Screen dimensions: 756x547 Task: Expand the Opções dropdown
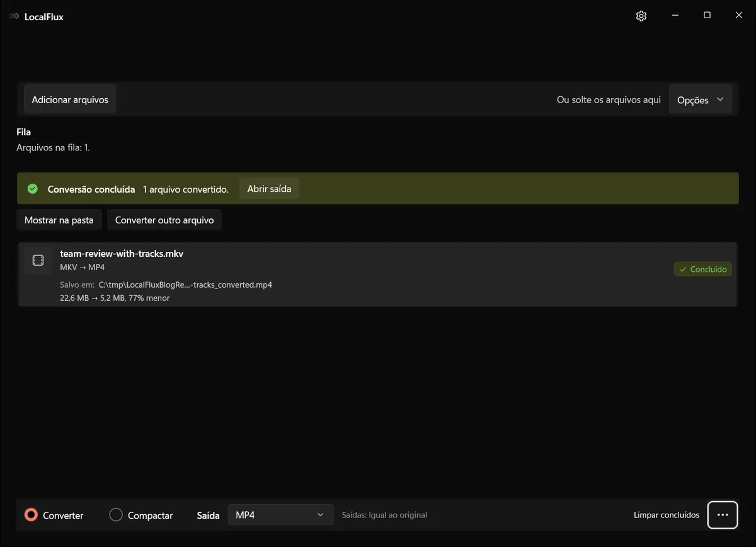700,99
